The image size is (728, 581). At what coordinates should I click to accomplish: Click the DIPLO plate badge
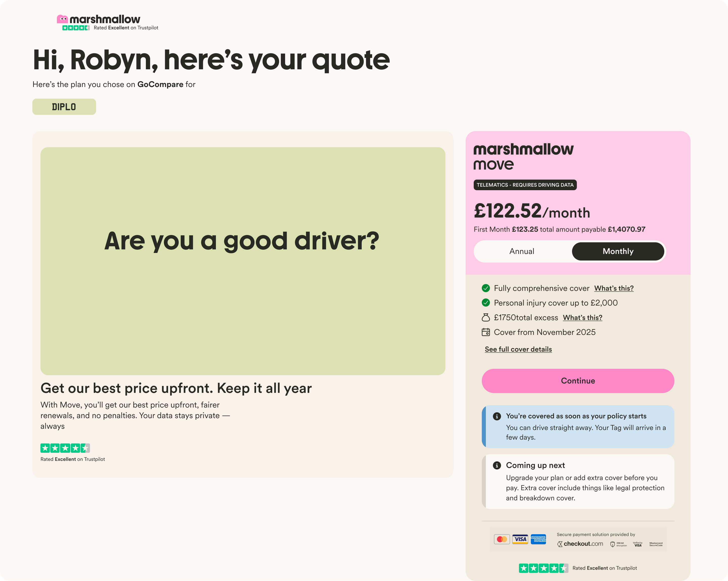(x=64, y=107)
